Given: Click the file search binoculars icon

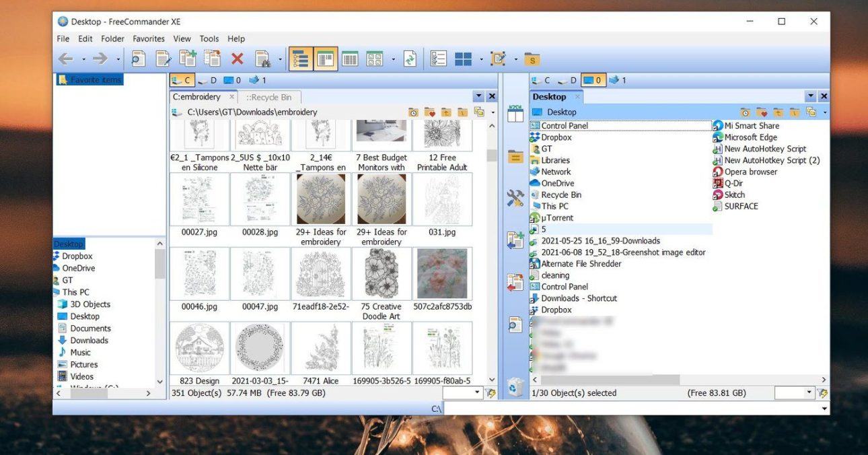Looking at the screenshot, I should [x=262, y=59].
